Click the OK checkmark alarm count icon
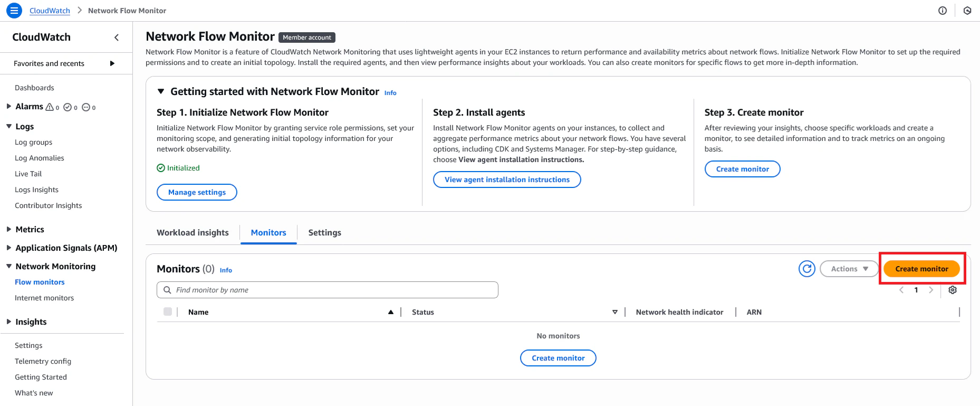980x406 pixels. coord(68,107)
